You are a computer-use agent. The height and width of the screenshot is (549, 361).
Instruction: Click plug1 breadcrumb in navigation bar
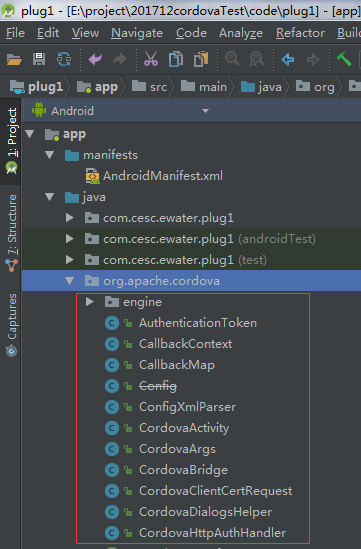tap(36, 86)
